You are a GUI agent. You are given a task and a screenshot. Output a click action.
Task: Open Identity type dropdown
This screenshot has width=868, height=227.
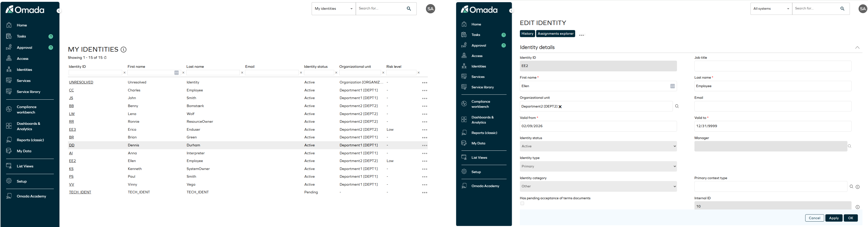(x=598, y=167)
